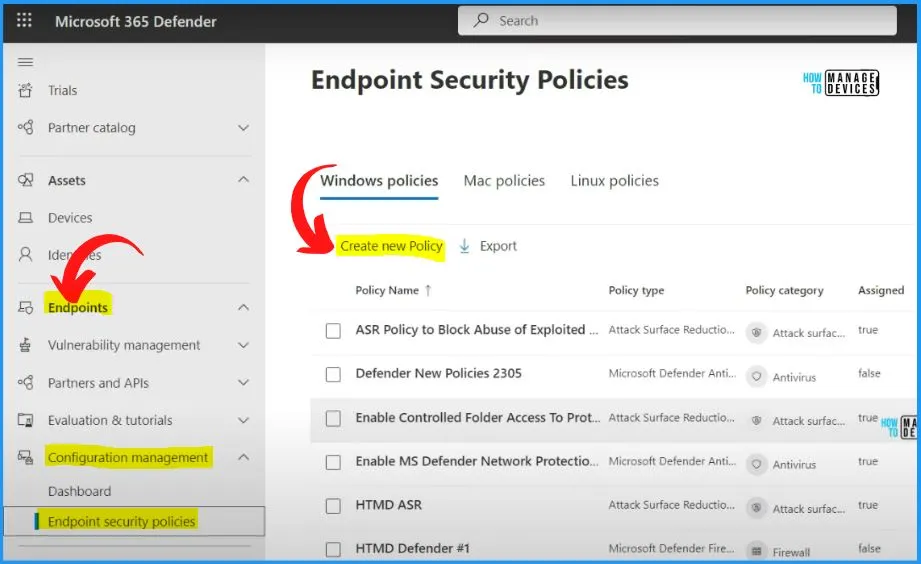Click the Partners and APIs icon
Viewport: 921px width, 564px height.
[x=25, y=382]
